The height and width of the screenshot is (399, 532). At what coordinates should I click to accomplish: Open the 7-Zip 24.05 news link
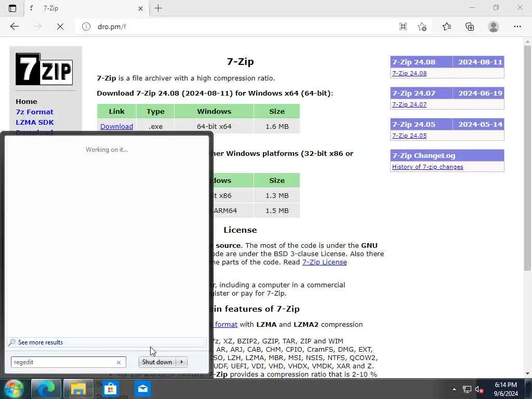click(409, 136)
